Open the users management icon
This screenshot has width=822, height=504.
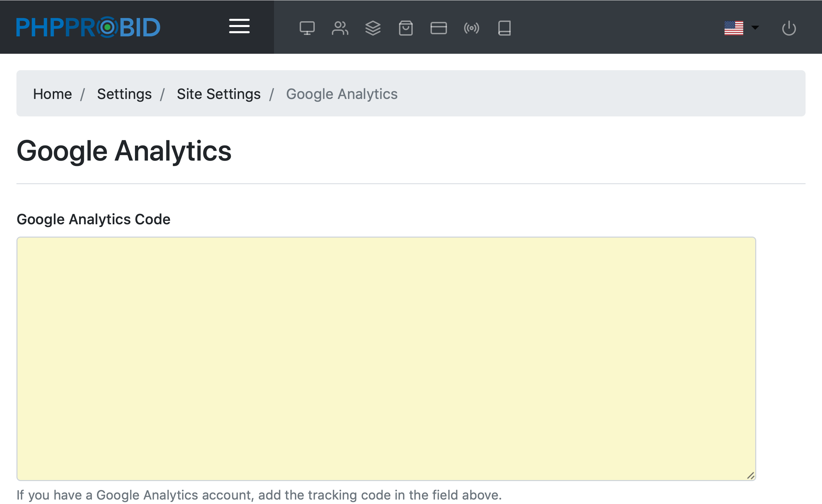(340, 28)
